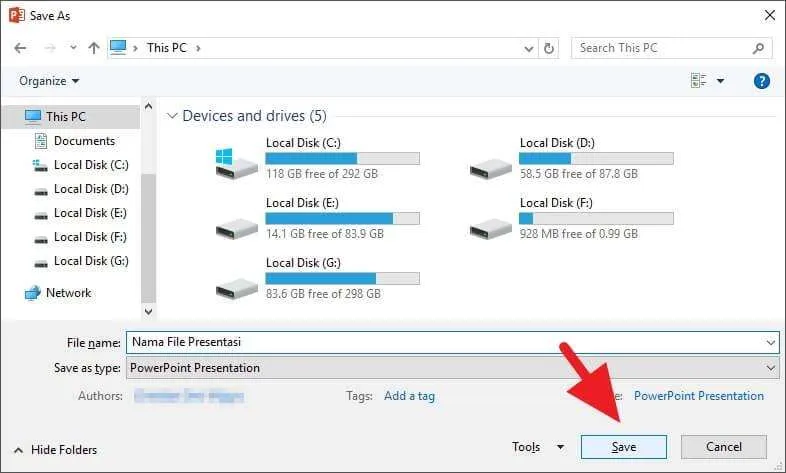Click navigation pane scroll down arrow
The width and height of the screenshot is (786, 473).
[x=148, y=311]
